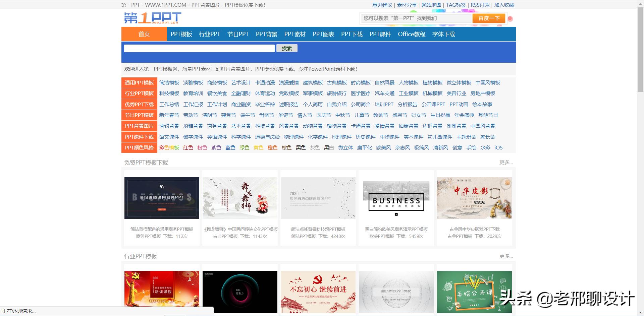
Task: Choose the 红色 color style link
Action: 188,148
